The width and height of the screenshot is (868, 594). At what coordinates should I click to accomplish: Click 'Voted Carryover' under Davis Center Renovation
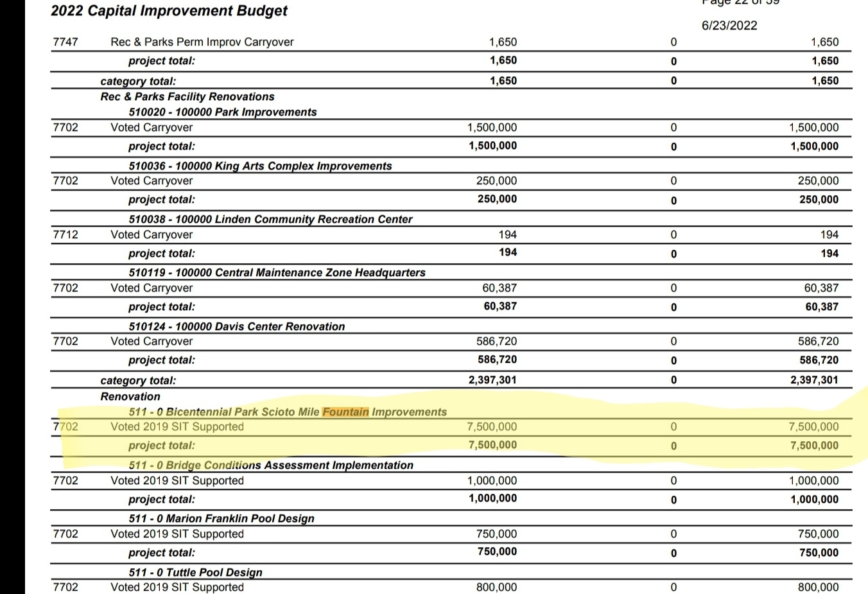click(x=152, y=342)
